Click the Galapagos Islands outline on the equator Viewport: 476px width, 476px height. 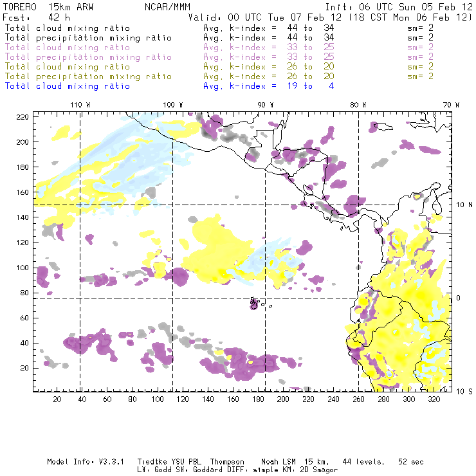click(x=254, y=304)
